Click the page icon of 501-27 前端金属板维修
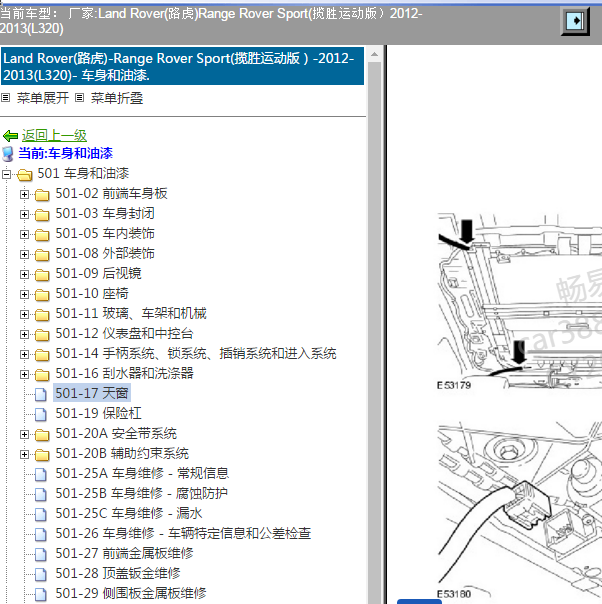 coord(41,554)
